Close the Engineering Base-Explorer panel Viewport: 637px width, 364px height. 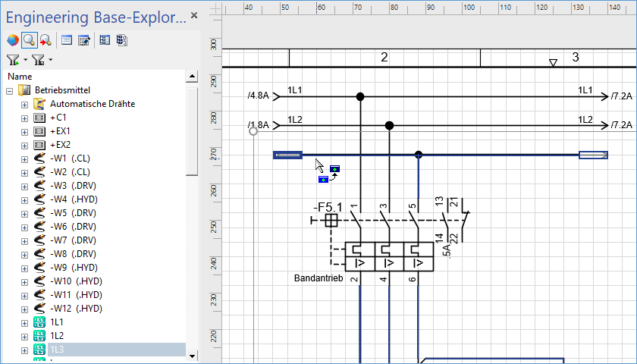[194, 15]
